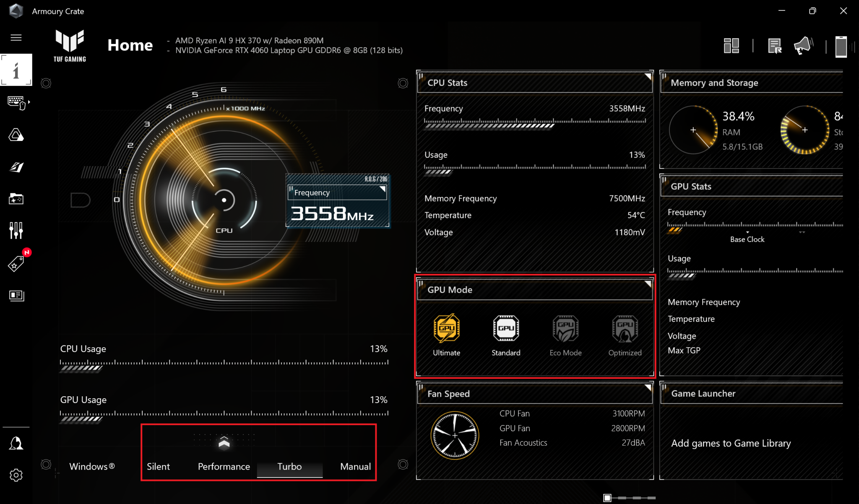
Task: Open the Settings gear icon
Action: click(x=16, y=475)
